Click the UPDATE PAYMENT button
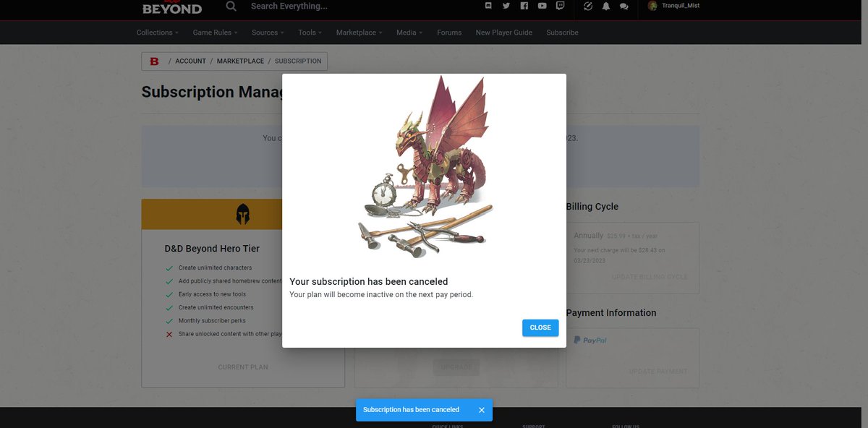 658,372
